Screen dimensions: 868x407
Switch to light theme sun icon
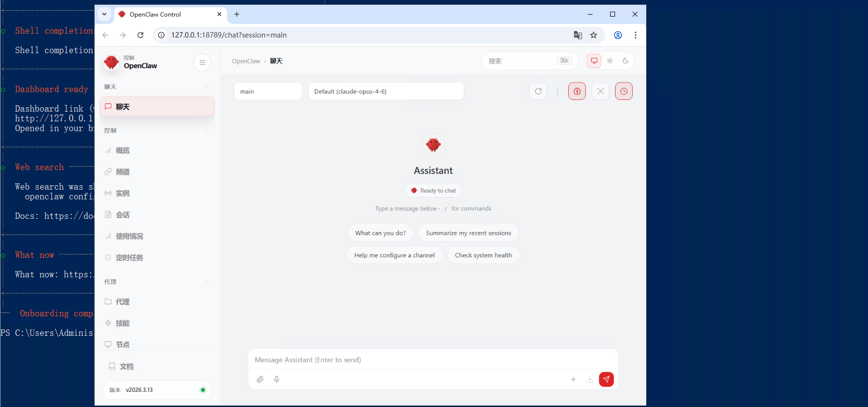[610, 61]
